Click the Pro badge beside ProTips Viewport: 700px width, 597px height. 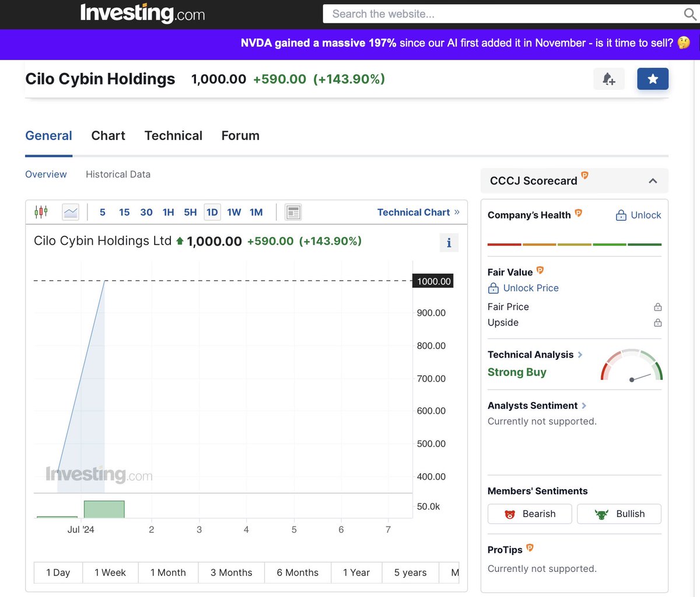tap(530, 547)
